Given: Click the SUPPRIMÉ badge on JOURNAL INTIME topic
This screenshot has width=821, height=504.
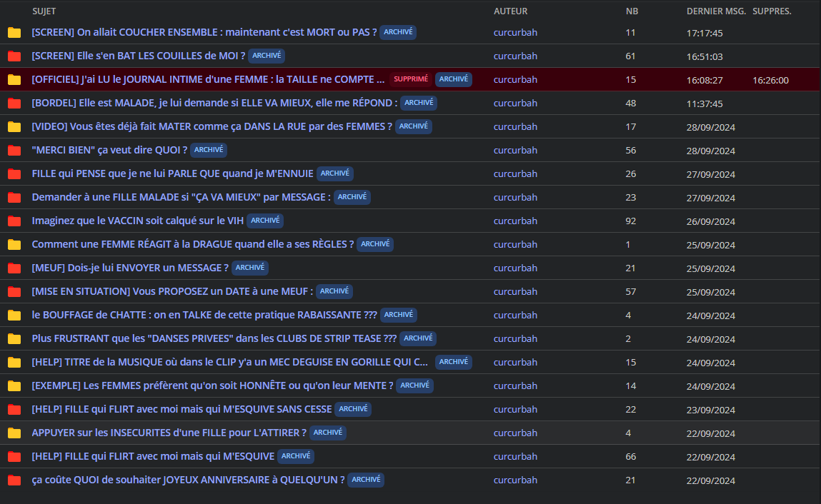Looking at the screenshot, I should (x=410, y=79).
